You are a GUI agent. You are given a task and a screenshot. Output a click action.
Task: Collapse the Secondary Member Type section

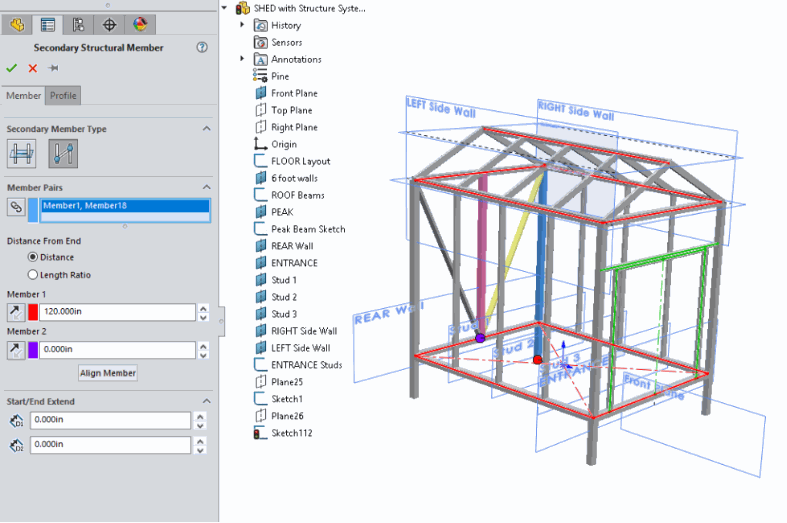point(207,129)
